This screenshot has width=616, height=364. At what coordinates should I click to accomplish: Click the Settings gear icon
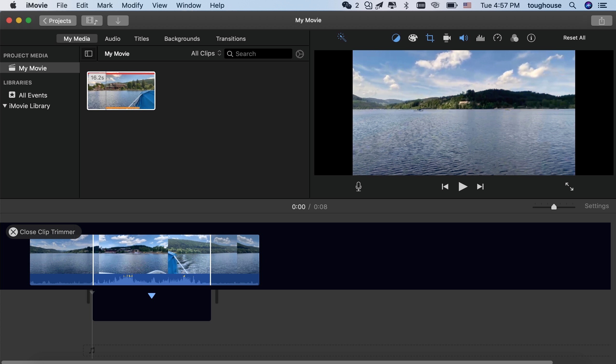(299, 54)
